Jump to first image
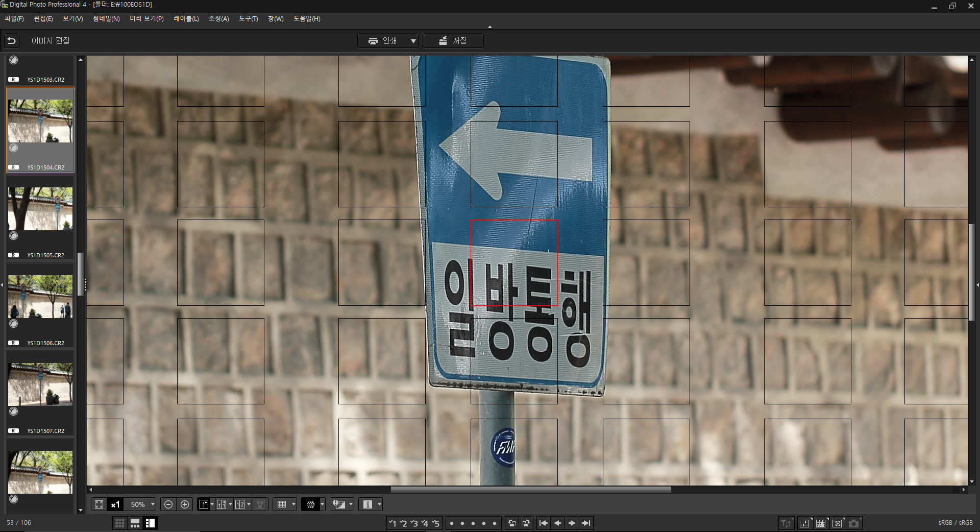Image resolution: width=980 pixels, height=532 pixels. tap(543, 523)
